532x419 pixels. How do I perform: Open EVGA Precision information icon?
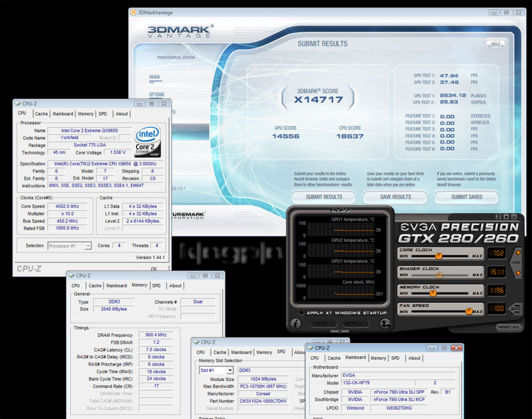tap(296, 324)
